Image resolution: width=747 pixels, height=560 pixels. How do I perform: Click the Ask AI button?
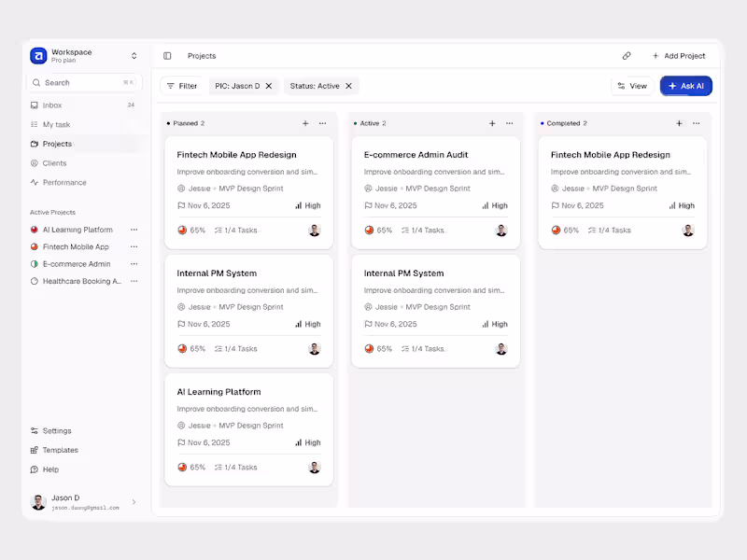point(685,85)
